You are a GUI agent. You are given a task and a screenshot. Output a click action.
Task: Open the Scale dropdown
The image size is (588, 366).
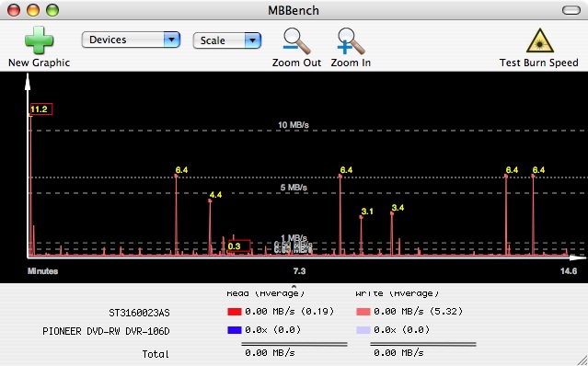[227, 40]
